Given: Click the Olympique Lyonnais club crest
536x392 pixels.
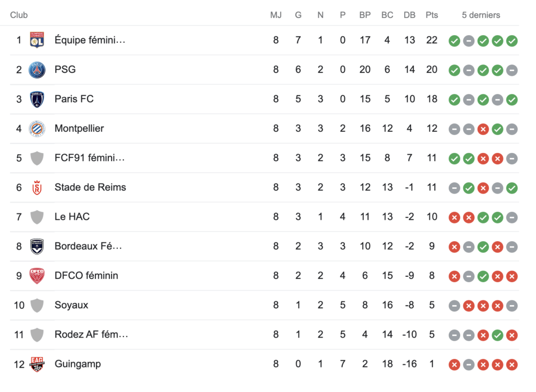Looking at the screenshot, I should coord(37,40).
